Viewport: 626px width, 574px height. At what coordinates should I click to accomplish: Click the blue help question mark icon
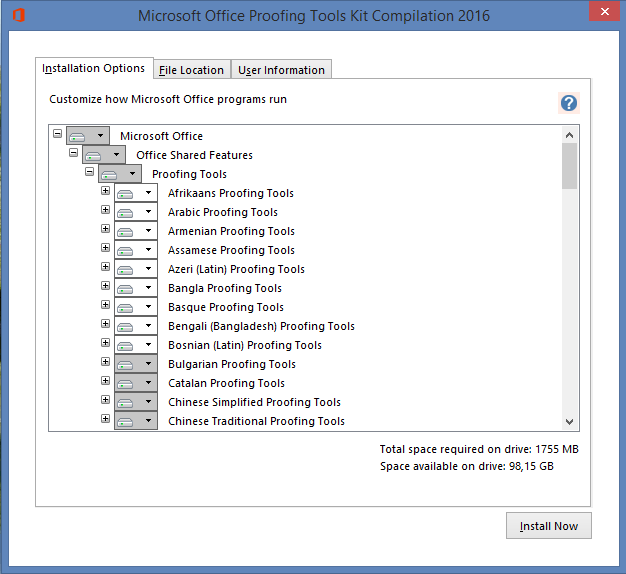569,103
